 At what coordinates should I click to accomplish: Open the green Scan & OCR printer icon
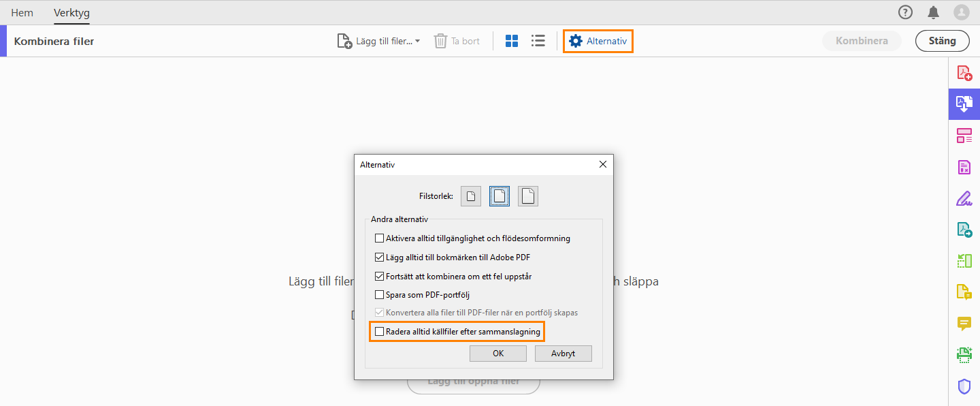coord(964,355)
